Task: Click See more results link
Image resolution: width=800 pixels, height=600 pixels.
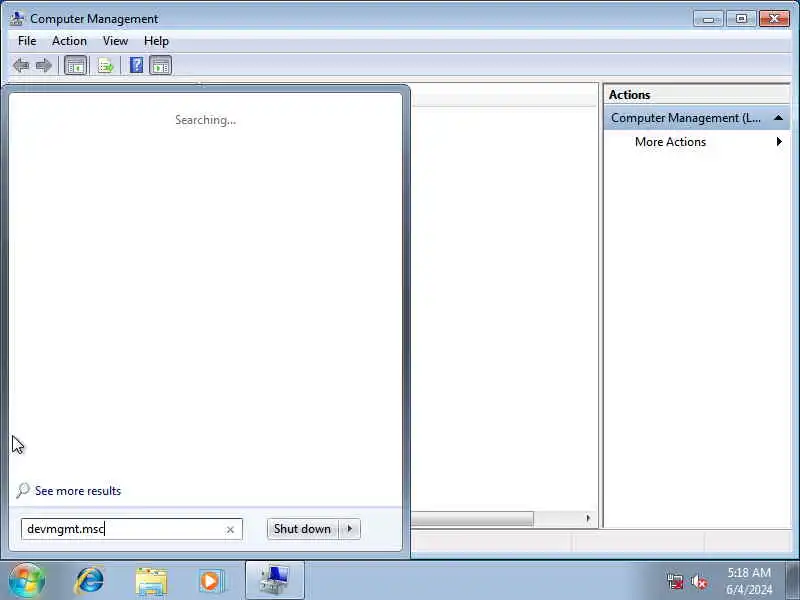Action: [78, 491]
